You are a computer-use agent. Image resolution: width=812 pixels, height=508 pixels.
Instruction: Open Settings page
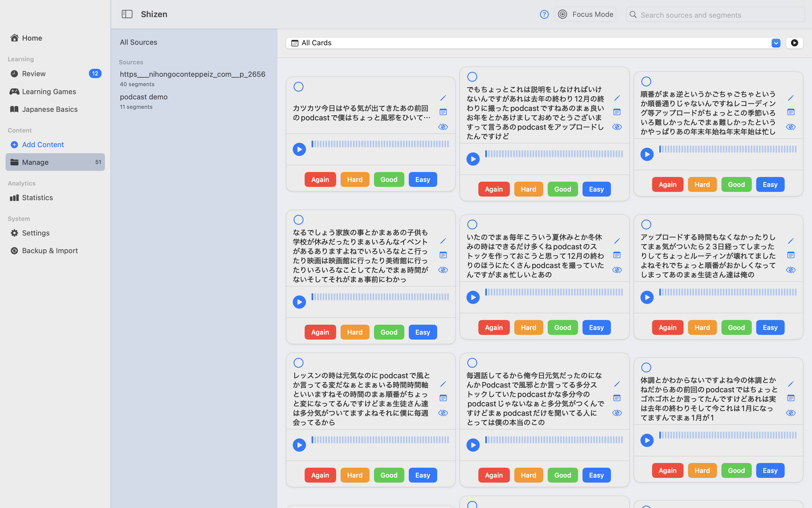point(55,233)
